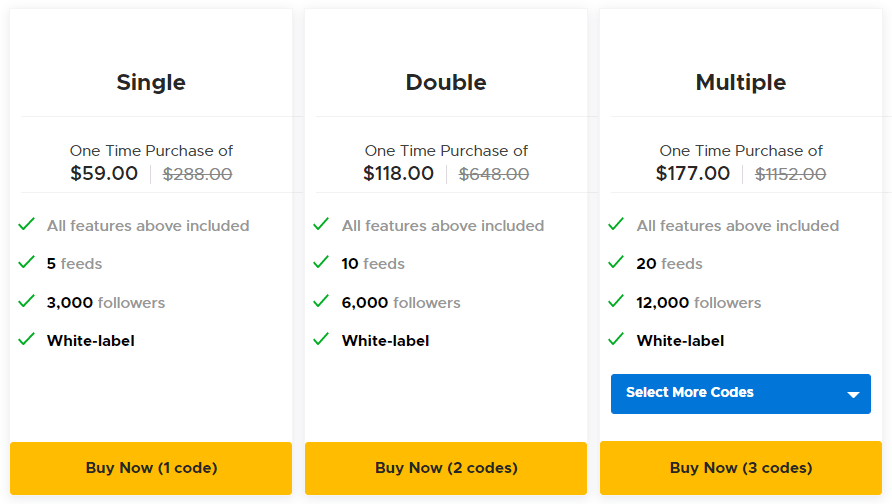Click the checkmark next to 12,000 followers
The width and height of the screenshot is (892, 504).
click(616, 301)
